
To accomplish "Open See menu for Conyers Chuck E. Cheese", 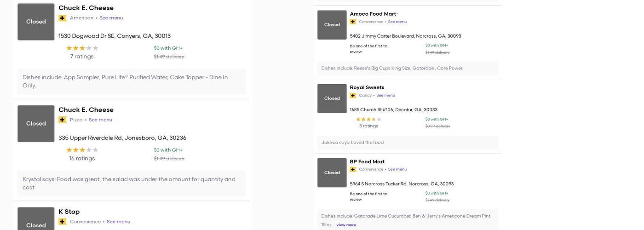I will point(111,18).
